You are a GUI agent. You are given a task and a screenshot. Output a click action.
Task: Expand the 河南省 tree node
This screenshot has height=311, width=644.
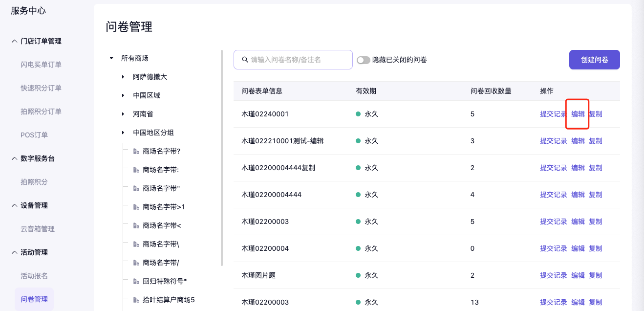point(123,114)
